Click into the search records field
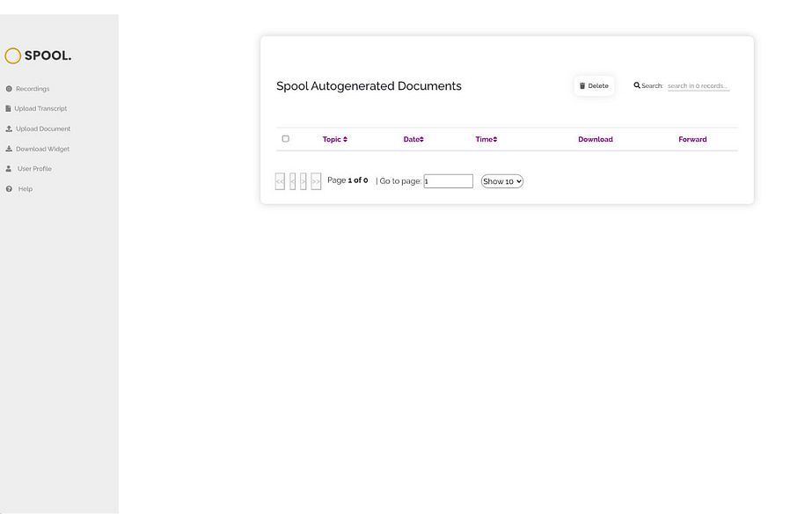Image resolution: width=812 pixels, height=528 pixels. [x=699, y=86]
